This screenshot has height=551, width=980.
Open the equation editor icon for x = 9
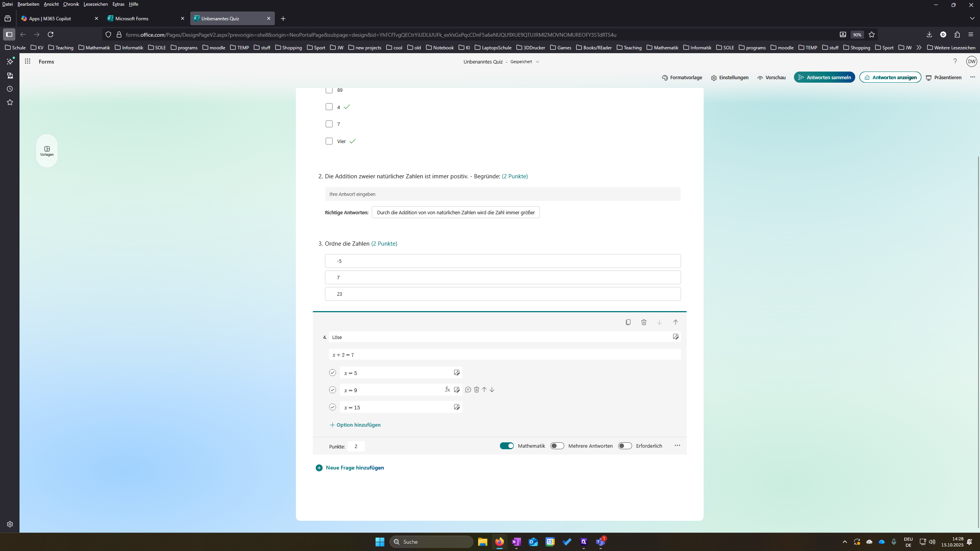(447, 390)
